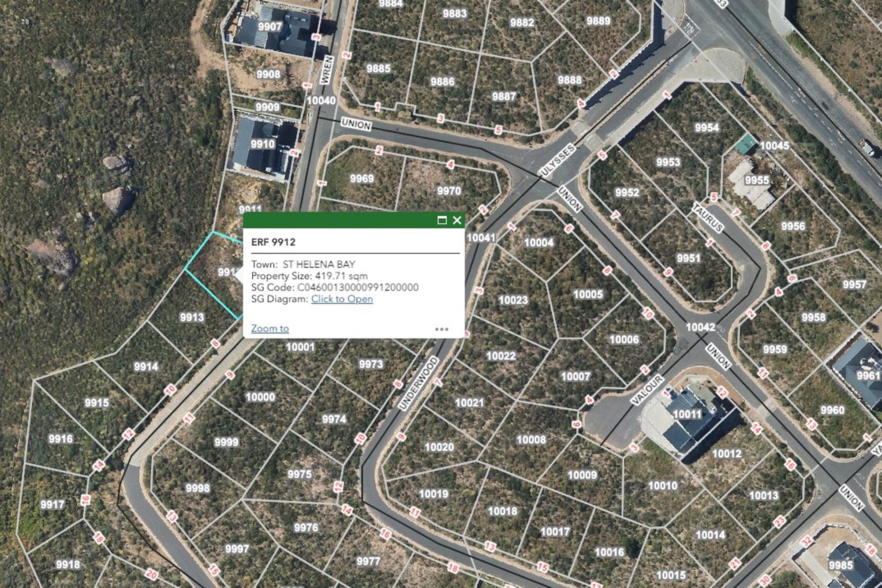Click the highlighted cyan parcel 9912
The height and width of the screenshot is (588, 882).
214,273
